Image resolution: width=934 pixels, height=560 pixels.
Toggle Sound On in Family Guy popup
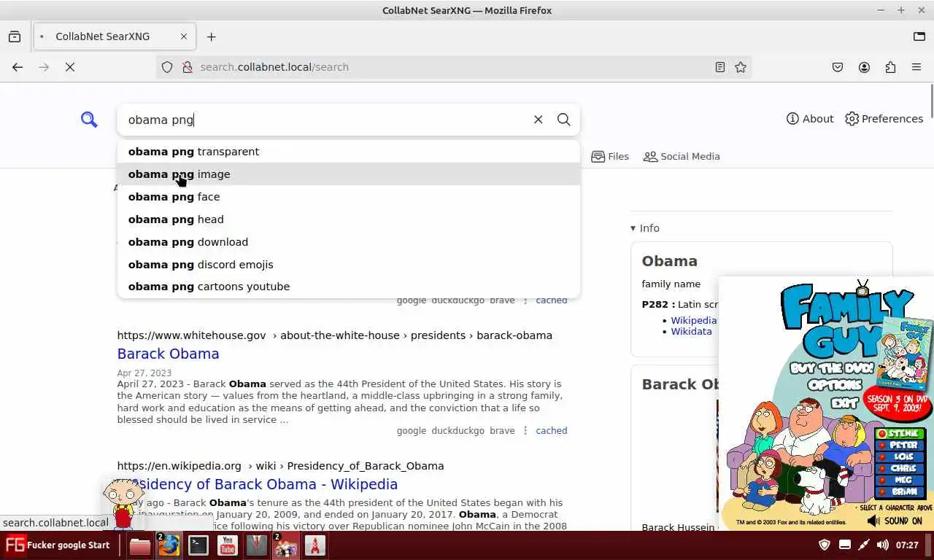(895, 521)
